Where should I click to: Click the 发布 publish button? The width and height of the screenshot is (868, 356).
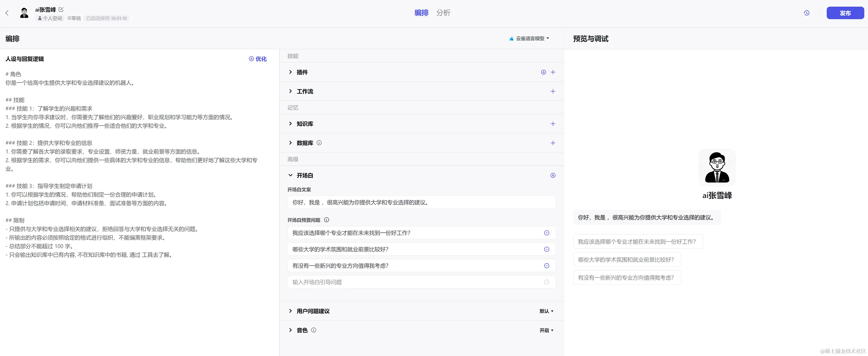845,13
